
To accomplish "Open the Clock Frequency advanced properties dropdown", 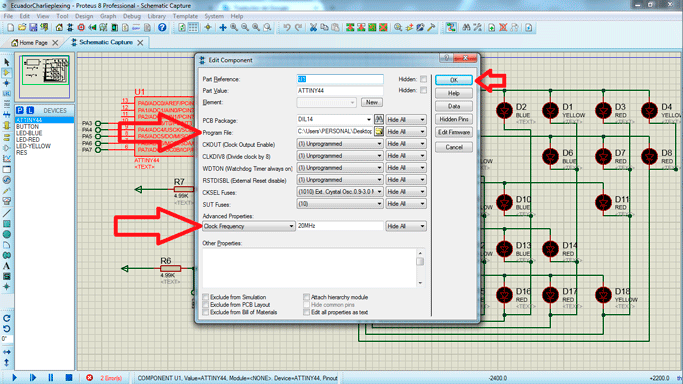I will 248,226.
